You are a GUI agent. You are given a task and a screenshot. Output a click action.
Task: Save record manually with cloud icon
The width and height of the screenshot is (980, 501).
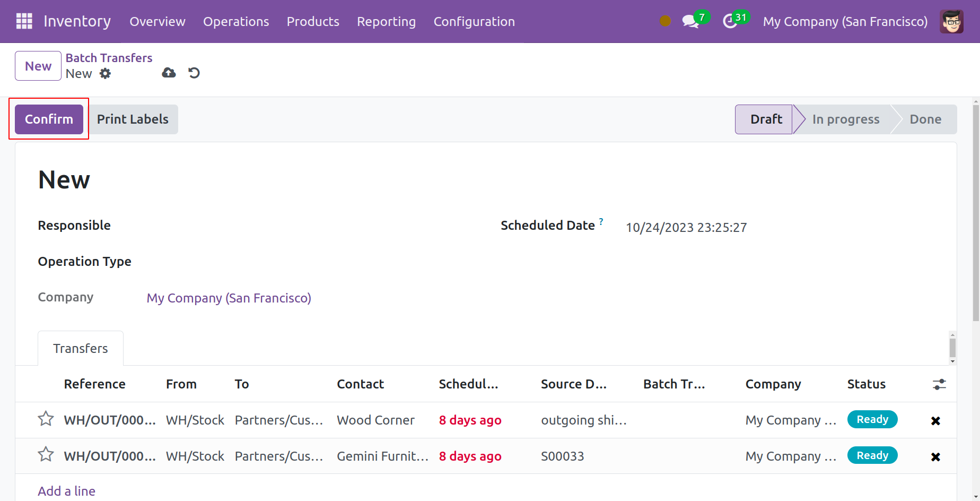(x=169, y=73)
